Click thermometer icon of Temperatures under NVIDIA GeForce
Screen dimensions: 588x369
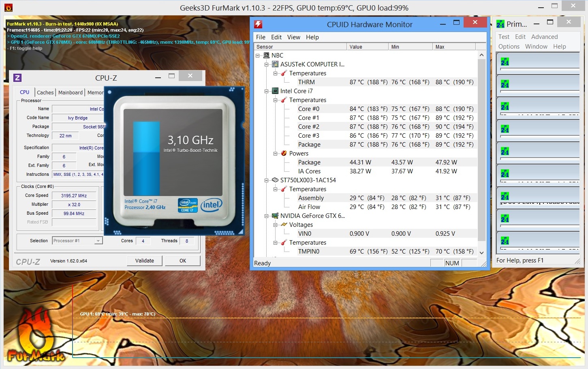[284, 242]
